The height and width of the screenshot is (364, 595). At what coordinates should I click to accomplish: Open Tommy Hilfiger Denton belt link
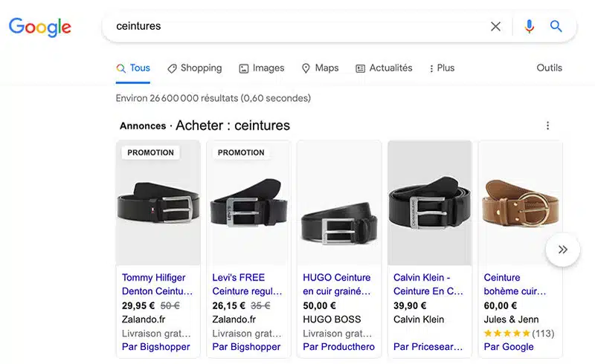[157, 285]
